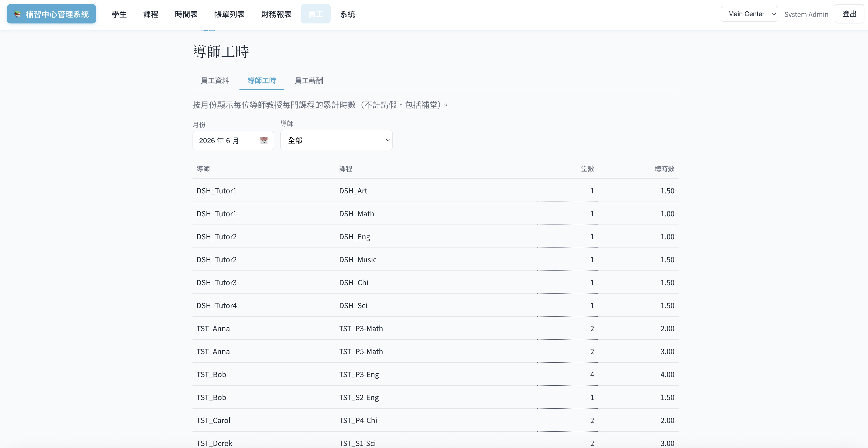This screenshot has width=868, height=448.
Task: Select the highlighted 員工 nav item
Action: tap(316, 14)
